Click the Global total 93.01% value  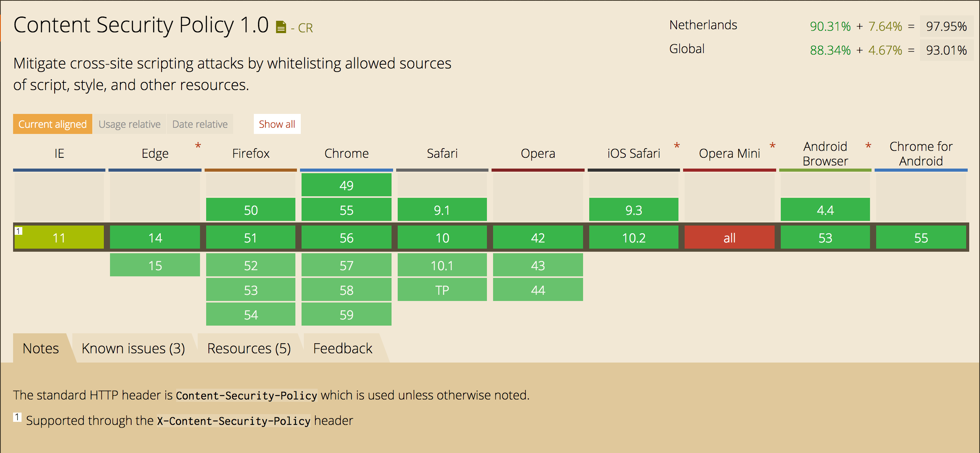point(946,50)
